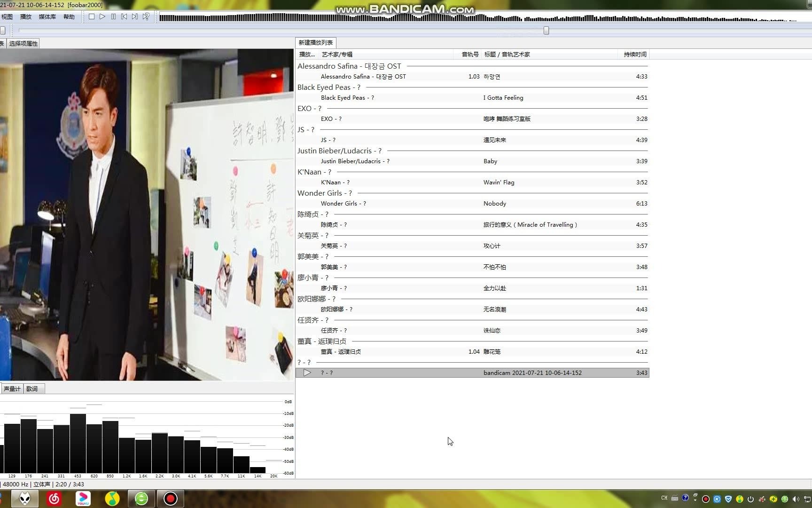Select the 任贤齐 track 诛仙恋

tap(472, 330)
